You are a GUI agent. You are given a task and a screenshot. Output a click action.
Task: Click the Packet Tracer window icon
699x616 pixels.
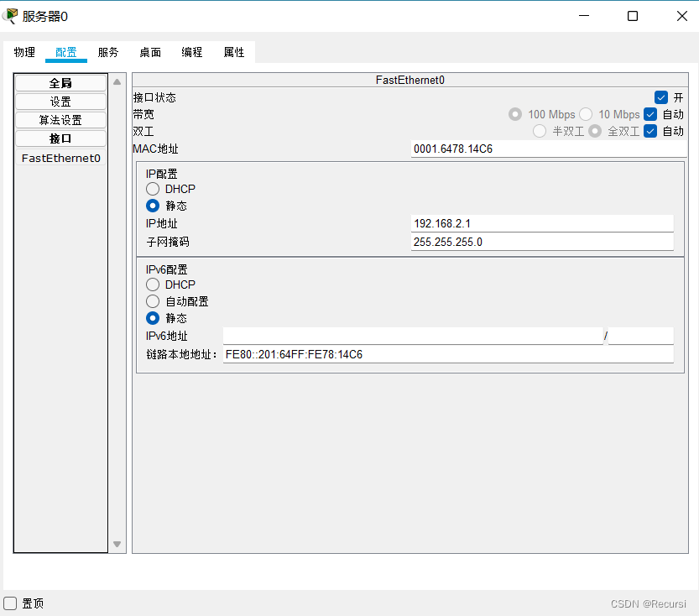10,16
